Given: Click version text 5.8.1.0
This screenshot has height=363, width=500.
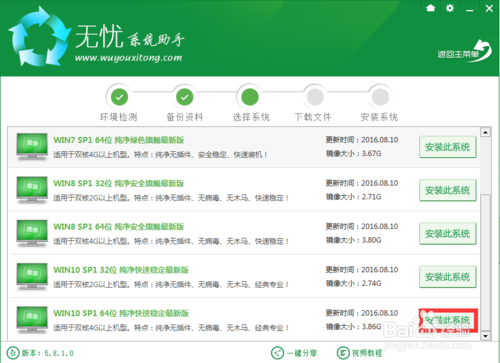Looking at the screenshot, I should (59, 353).
